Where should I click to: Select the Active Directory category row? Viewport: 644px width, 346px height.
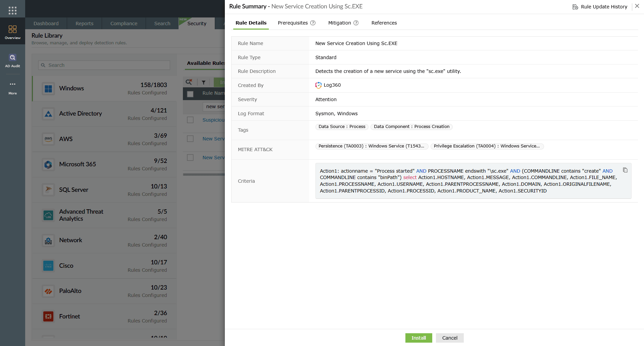[x=104, y=114]
